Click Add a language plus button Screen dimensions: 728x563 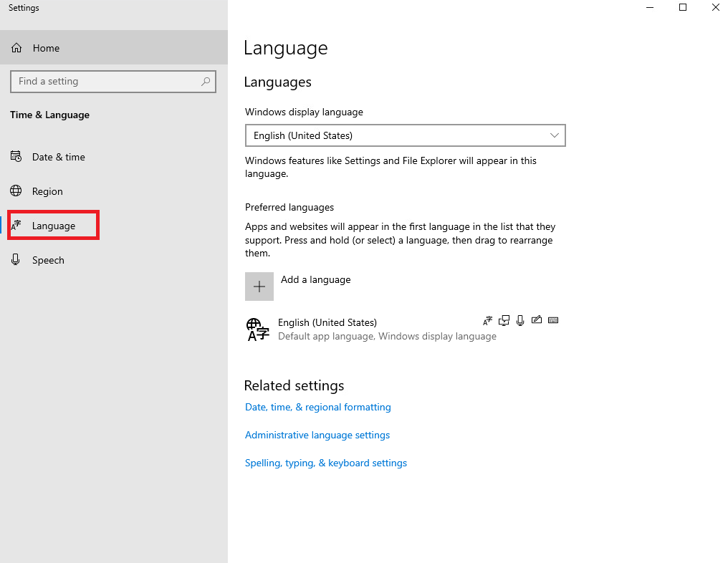click(259, 286)
